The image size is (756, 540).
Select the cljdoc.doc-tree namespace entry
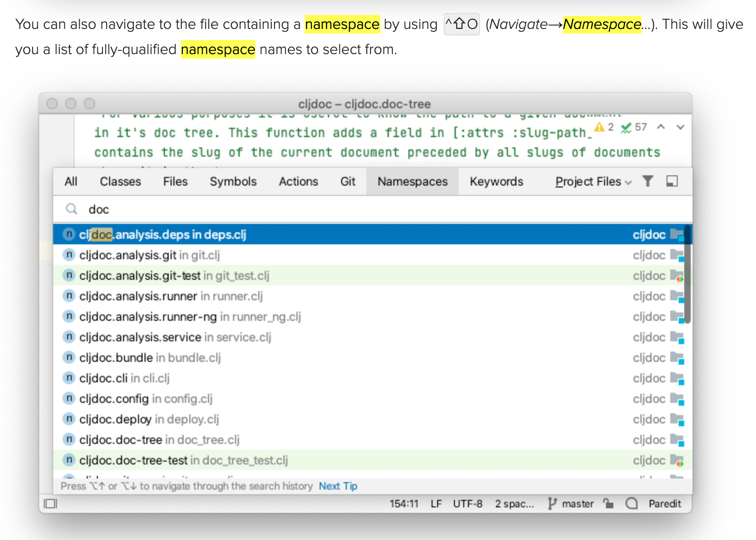pyautogui.click(x=158, y=439)
